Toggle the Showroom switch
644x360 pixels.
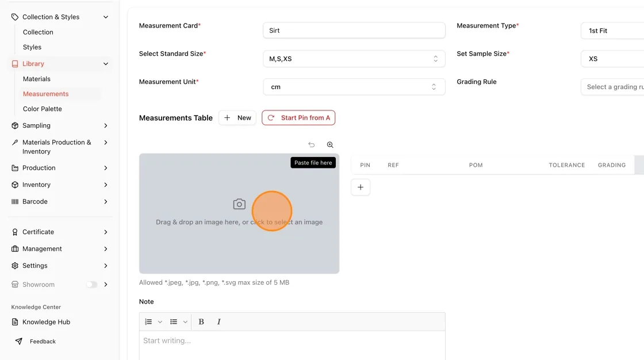pos(91,285)
